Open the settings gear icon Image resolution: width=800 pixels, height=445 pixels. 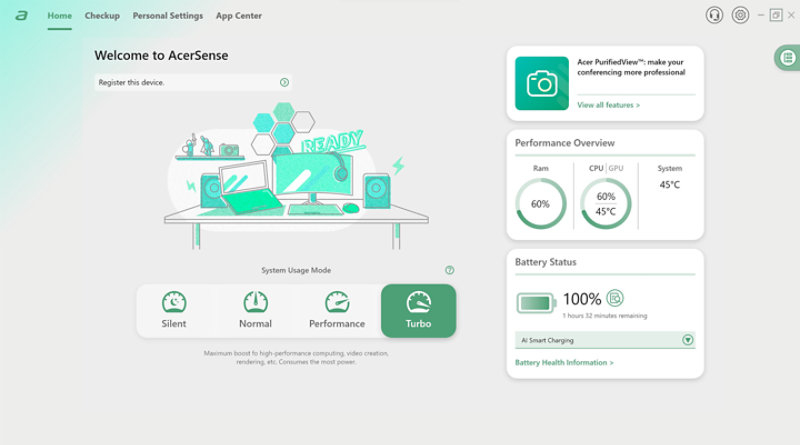(x=740, y=15)
